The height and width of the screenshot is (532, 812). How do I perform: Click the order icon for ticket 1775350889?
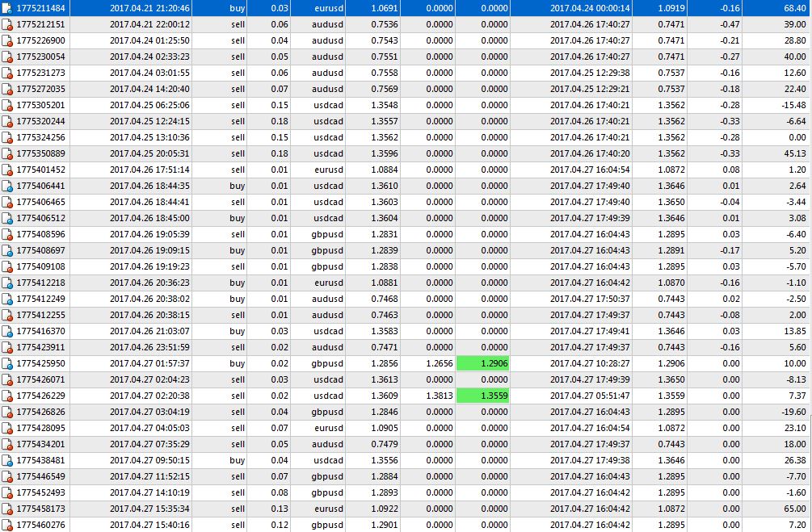[x=7, y=153]
